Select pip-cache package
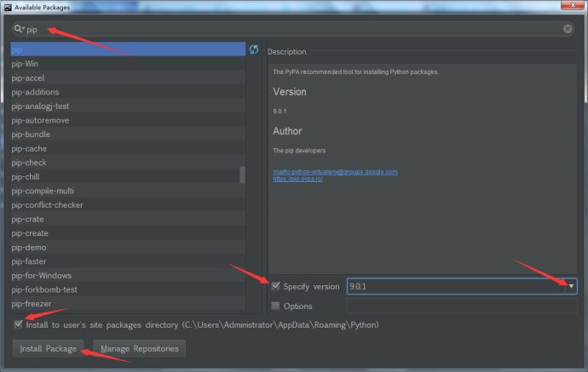588x372 pixels. [128, 148]
